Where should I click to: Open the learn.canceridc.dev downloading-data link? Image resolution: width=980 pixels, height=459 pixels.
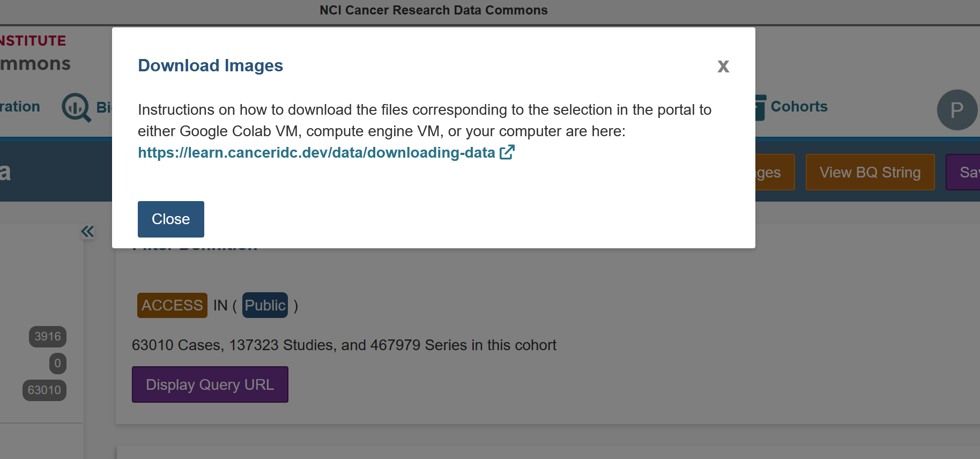pos(316,153)
